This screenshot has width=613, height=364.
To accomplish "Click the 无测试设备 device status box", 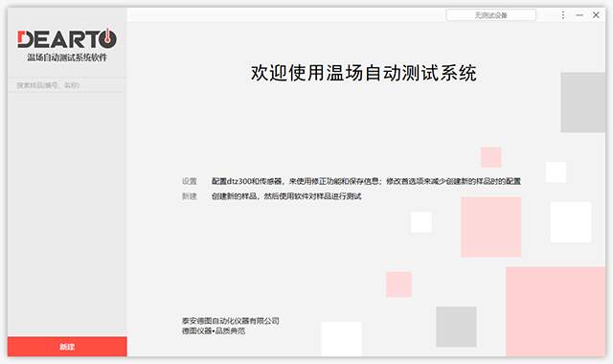I will click(491, 15).
